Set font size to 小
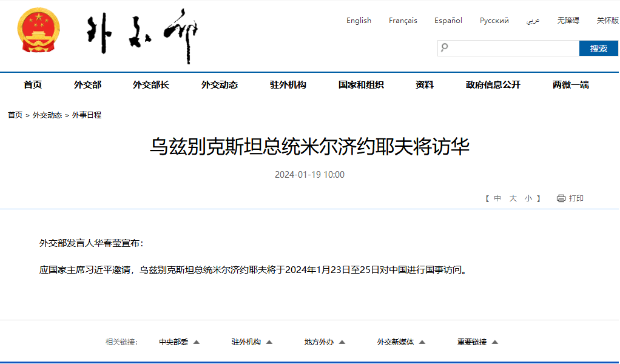The height and width of the screenshot is (364, 620). coord(528,198)
